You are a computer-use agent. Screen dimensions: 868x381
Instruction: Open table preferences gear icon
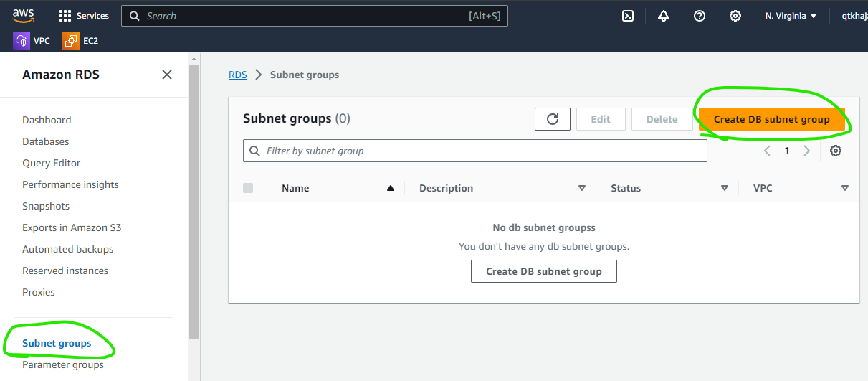click(836, 151)
